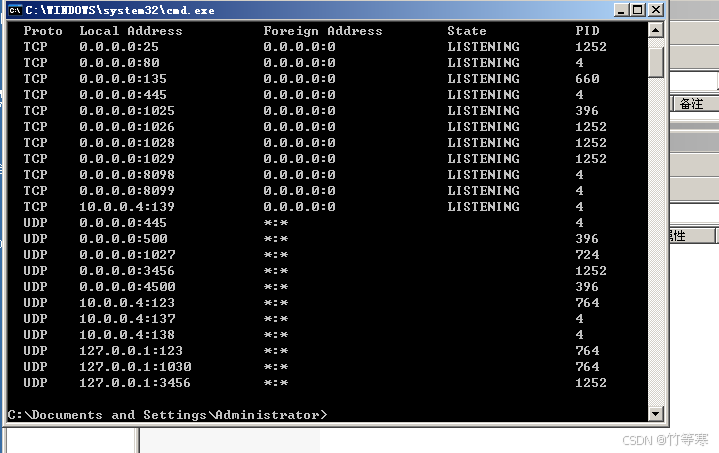719x453 pixels.
Task: Click the State column heading
Action: [467, 31]
